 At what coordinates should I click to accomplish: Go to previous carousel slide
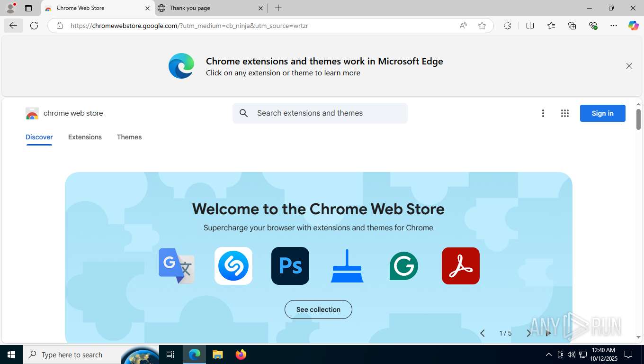[x=483, y=333]
